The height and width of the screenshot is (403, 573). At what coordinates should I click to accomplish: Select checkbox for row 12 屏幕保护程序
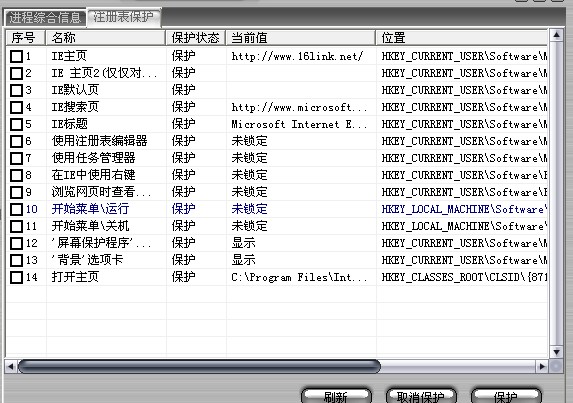coord(16,243)
